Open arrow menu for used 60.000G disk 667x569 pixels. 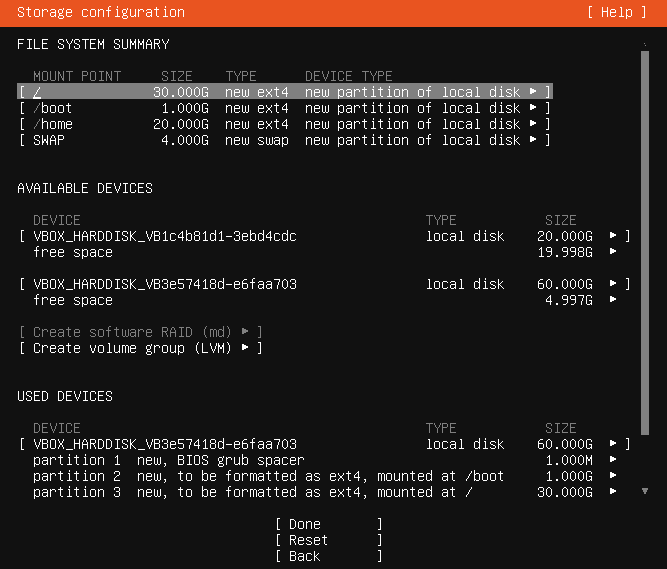click(613, 443)
